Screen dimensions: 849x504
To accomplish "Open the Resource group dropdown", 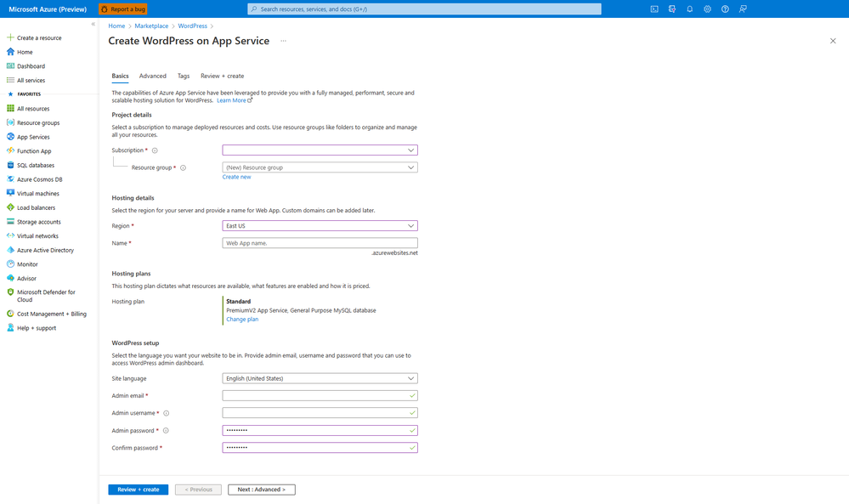I will [320, 167].
